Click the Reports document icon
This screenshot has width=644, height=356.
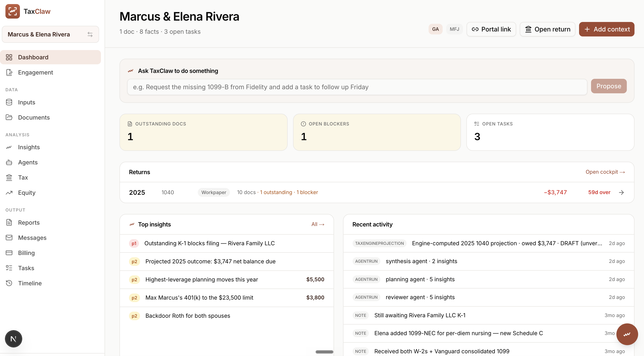click(9, 222)
